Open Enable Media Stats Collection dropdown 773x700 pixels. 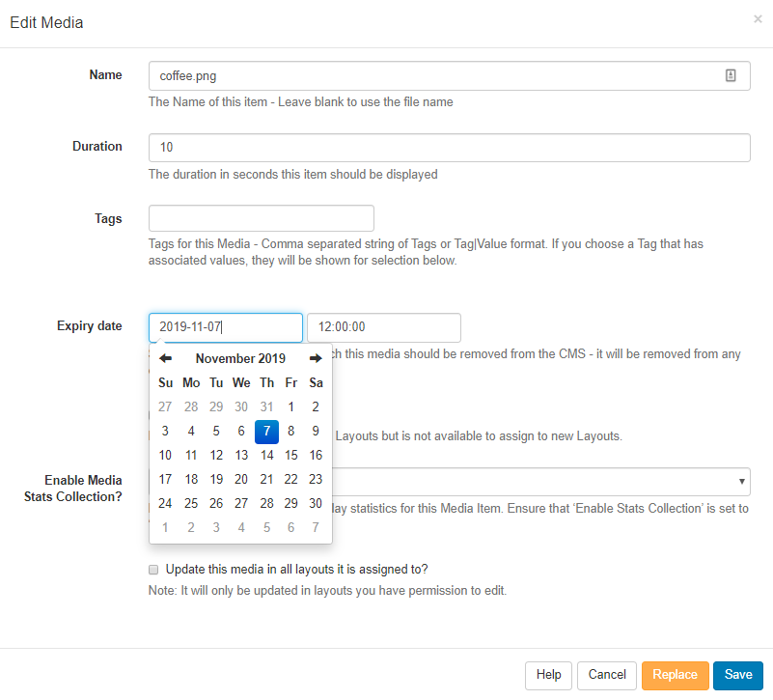click(540, 481)
